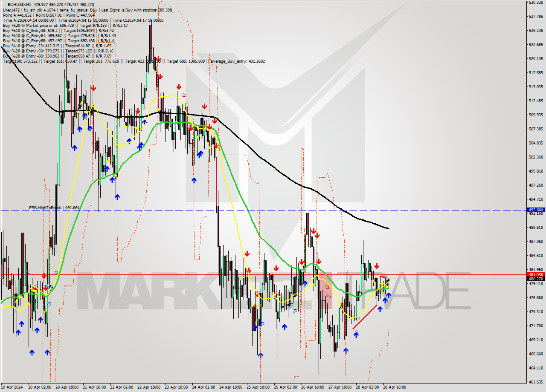This screenshot has width=546, height=392.
Task: Click the '26 Apr 02:00' time label
Action: pyautogui.click(x=285, y=387)
